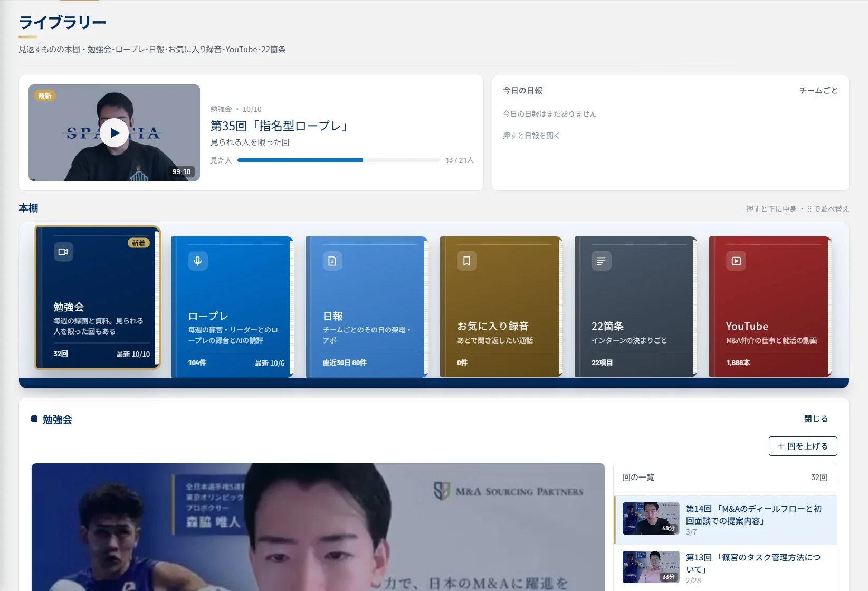Toggle the チームごと view in 今日の日報
This screenshot has height=591, width=868.
818,91
